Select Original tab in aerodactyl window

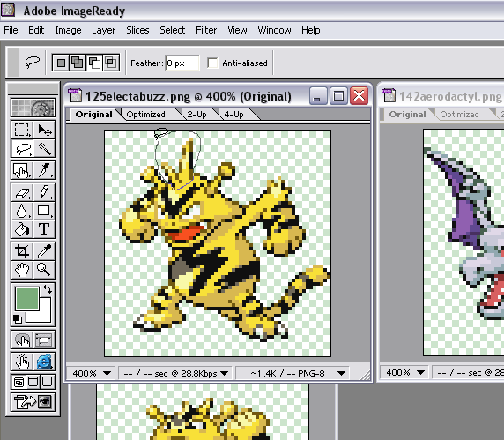tap(408, 115)
